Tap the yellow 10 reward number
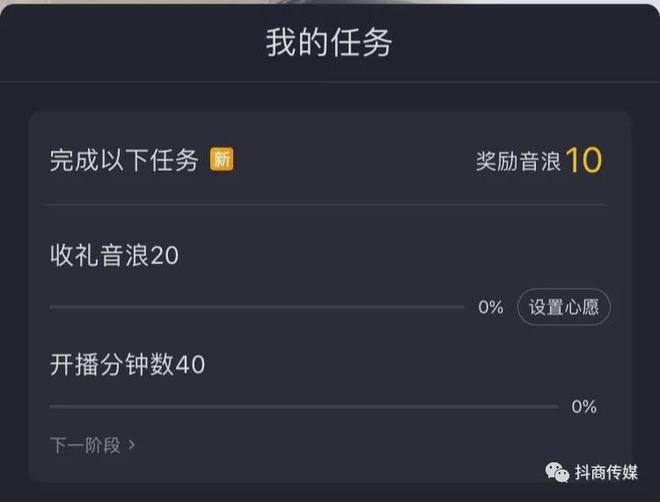Image resolution: width=660 pixels, height=502 pixels. [x=584, y=160]
